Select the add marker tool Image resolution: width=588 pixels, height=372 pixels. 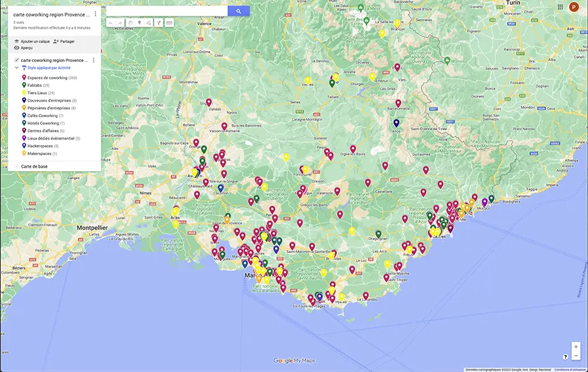[x=139, y=23]
